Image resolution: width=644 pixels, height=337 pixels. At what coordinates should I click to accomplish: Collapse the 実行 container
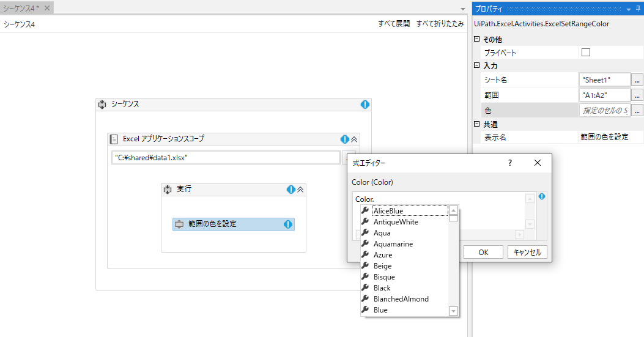pos(300,190)
